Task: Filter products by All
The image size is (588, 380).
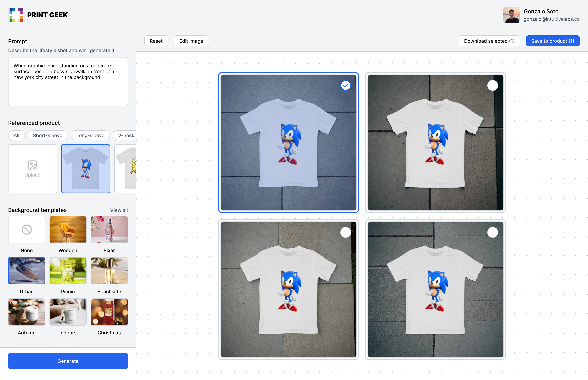Action: pos(17,135)
